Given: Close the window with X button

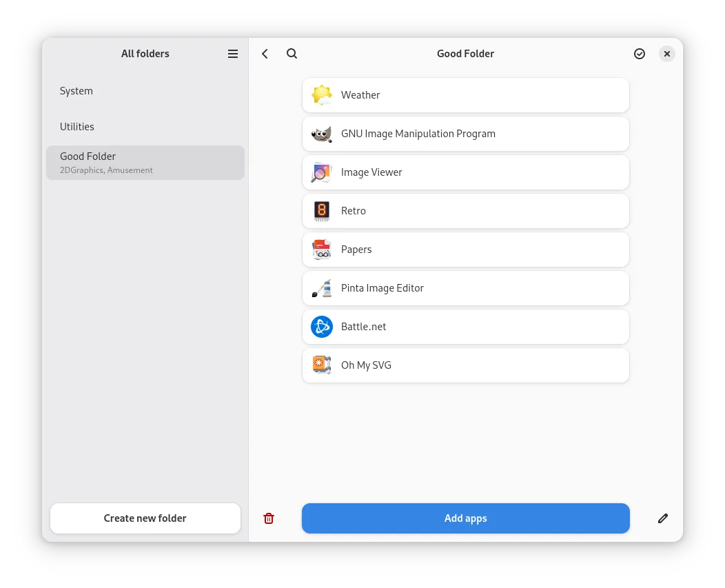Looking at the screenshot, I should point(667,54).
